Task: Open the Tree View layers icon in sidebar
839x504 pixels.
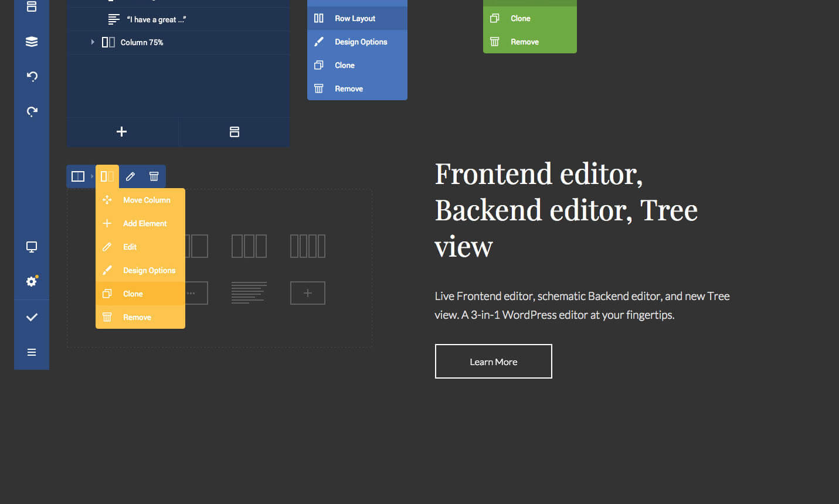Action: click(x=32, y=42)
